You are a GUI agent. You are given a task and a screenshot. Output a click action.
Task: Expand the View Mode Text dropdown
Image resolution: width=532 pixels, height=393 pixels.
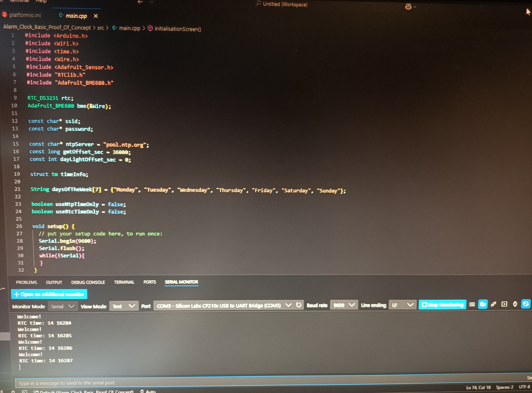point(124,306)
